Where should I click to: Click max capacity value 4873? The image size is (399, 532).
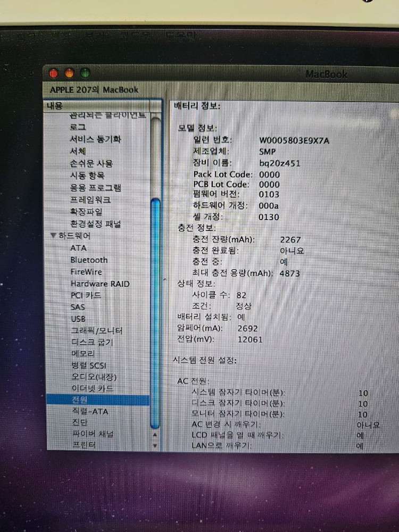point(290,273)
